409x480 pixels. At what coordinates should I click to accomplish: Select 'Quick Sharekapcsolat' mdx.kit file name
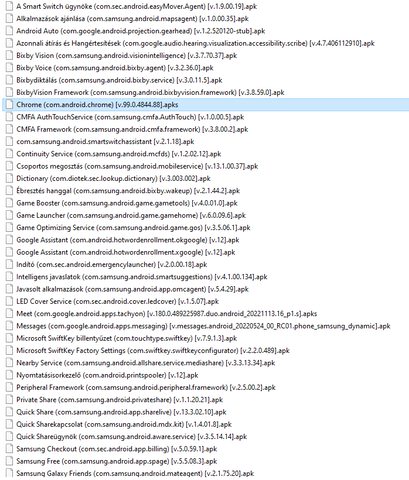pos(124,424)
